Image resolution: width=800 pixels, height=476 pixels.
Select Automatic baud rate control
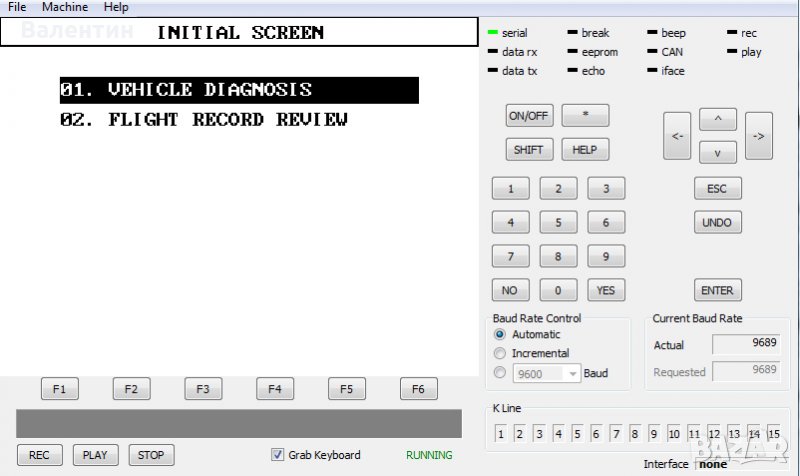[501, 335]
